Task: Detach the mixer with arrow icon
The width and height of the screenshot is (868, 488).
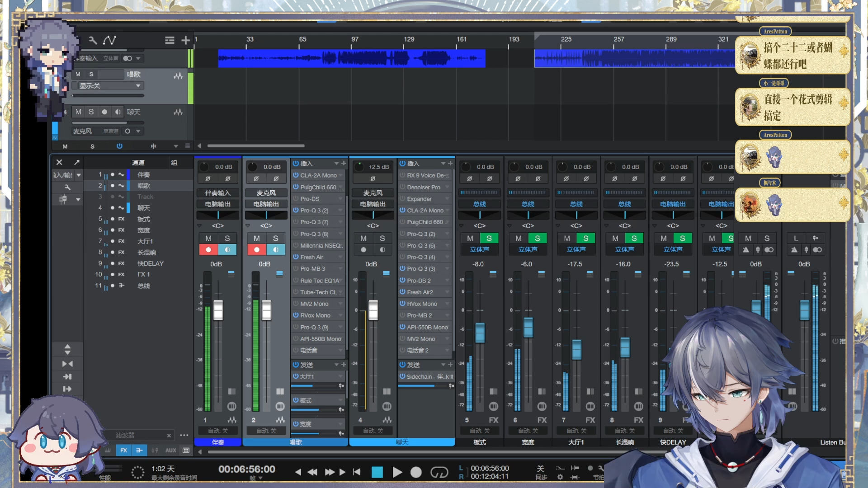Action: tap(77, 162)
